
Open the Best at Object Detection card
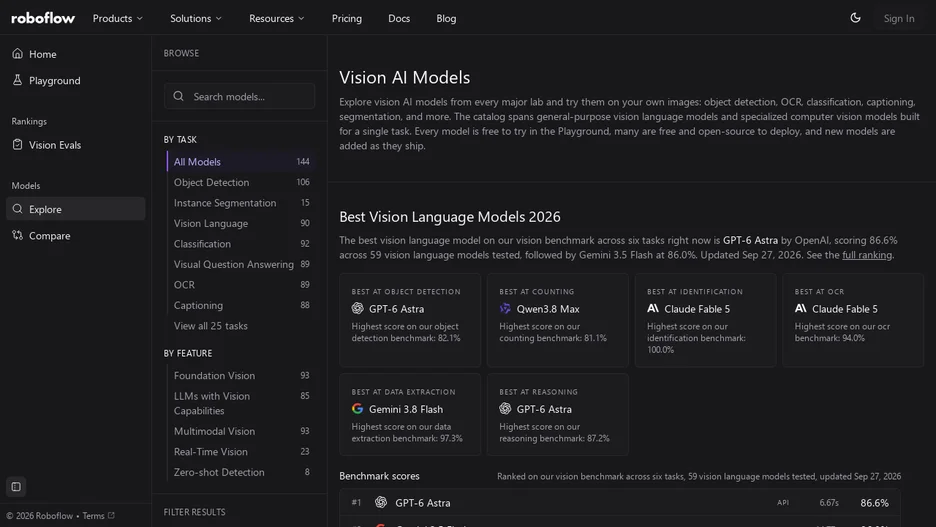[410, 320]
